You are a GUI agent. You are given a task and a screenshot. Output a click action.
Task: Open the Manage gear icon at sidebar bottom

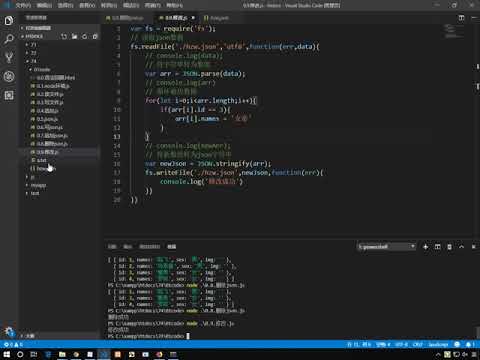click(9, 331)
